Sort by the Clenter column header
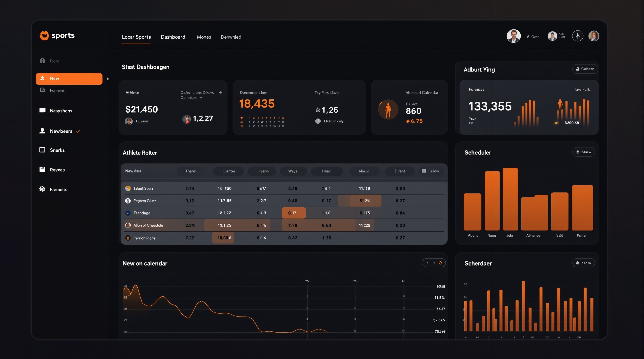 point(228,171)
